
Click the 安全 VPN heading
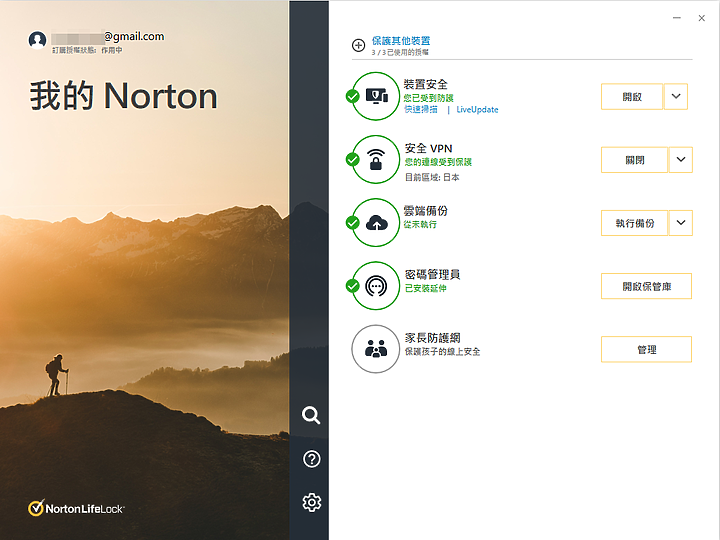(428, 148)
